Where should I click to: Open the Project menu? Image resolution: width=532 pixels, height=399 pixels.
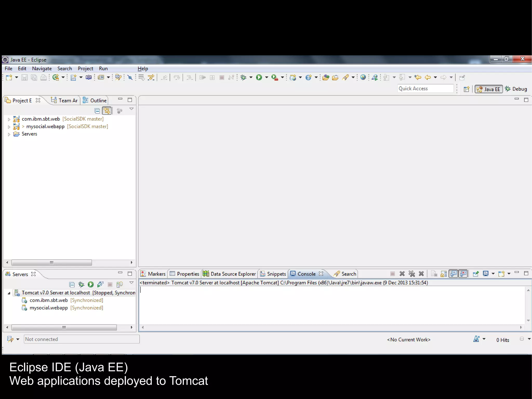85,69
